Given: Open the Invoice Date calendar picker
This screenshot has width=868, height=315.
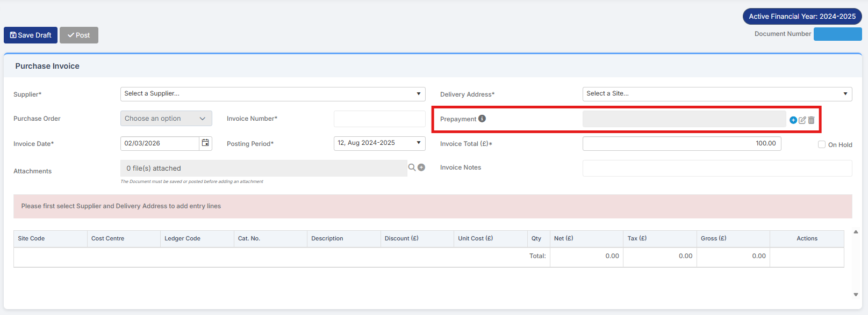Looking at the screenshot, I should [205, 143].
